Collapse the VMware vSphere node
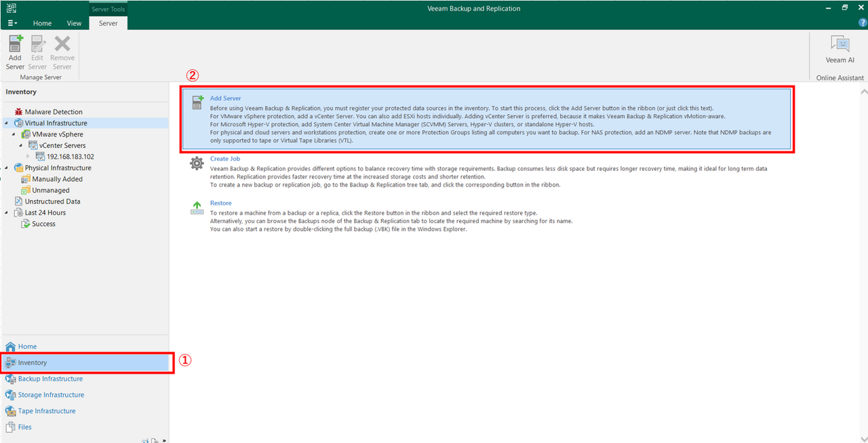Screen dimensions: 868x443 point(14,134)
